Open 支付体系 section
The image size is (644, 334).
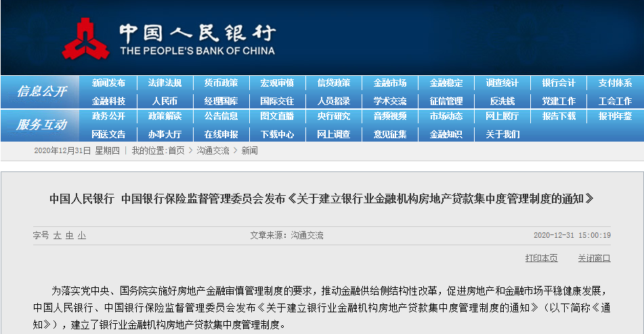pos(615,83)
